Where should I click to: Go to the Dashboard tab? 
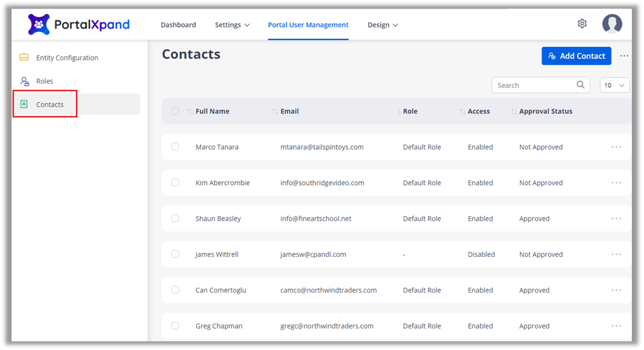click(x=178, y=25)
